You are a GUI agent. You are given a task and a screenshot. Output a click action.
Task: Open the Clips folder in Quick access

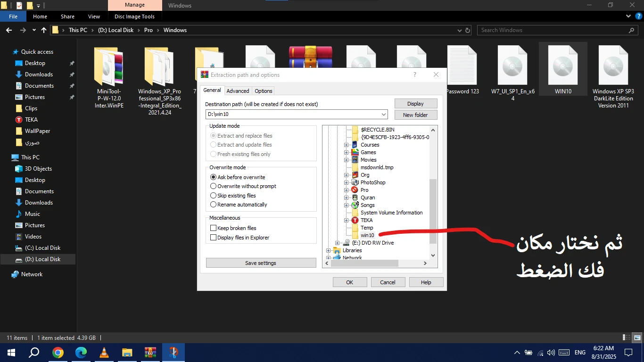click(x=31, y=108)
